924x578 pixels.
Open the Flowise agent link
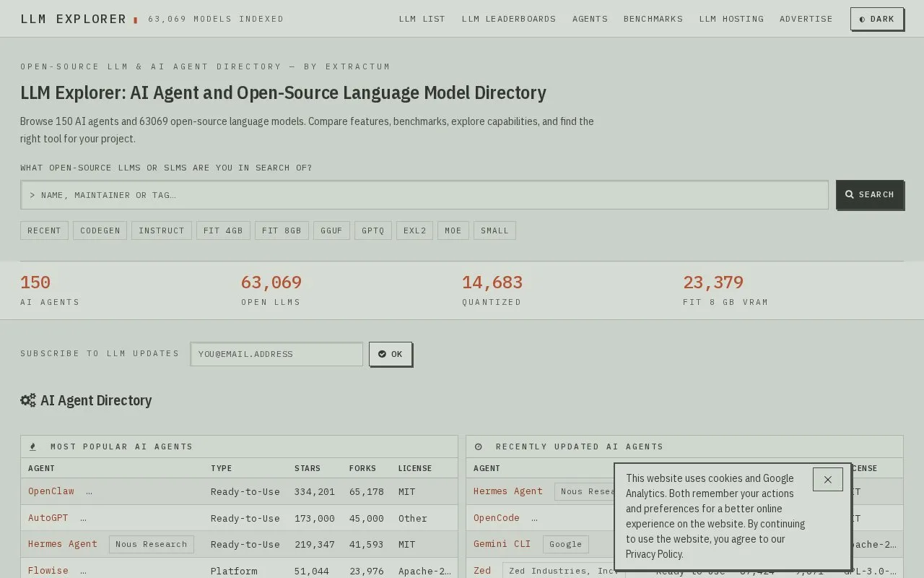pyautogui.click(x=48, y=571)
